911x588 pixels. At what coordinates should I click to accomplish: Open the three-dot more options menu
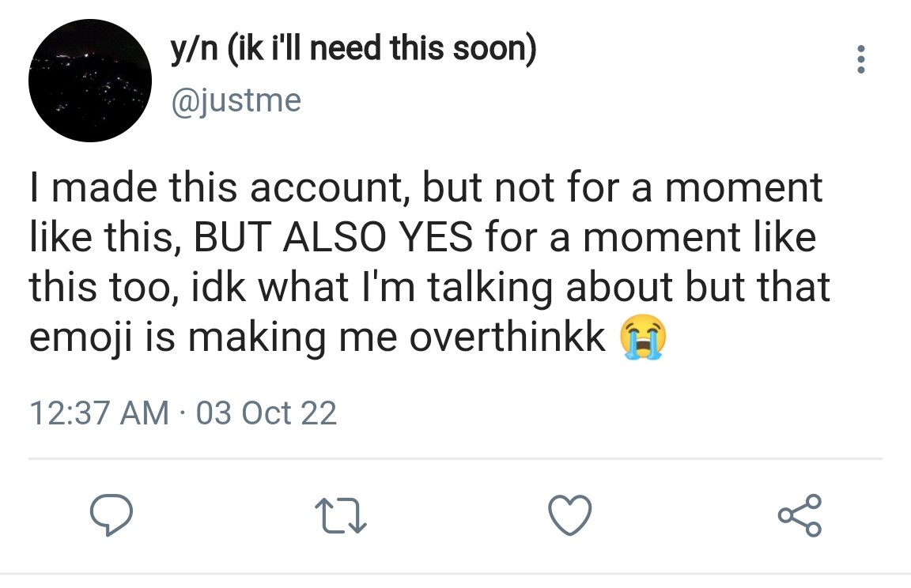click(x=861, y=61)
